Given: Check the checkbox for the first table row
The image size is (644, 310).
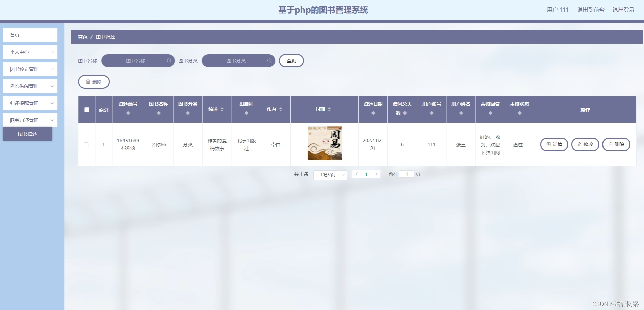Looking at the screenshot, I should pyautogui.click(x=86, y=144).
